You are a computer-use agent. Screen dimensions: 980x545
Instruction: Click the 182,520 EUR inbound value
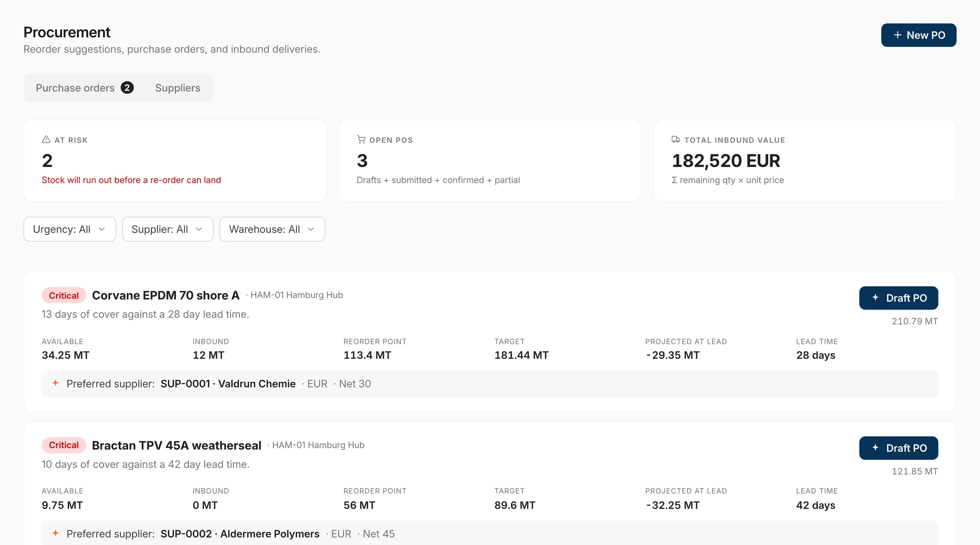pos(726,161)
